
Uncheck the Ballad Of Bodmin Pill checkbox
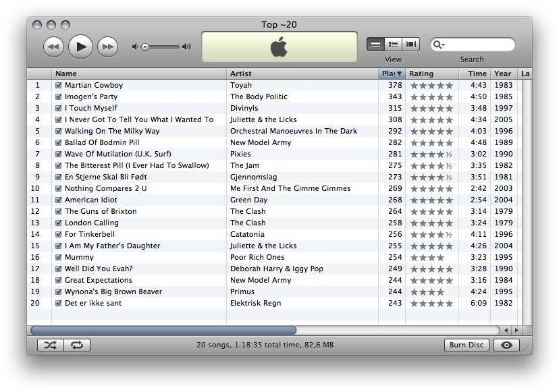tap(59, 142)
